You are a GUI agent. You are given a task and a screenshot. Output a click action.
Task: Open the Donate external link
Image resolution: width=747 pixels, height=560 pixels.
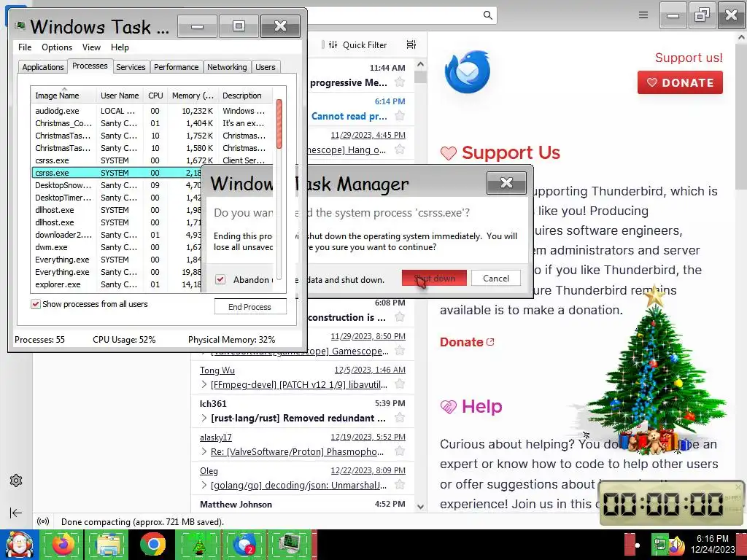pos(467,342)
